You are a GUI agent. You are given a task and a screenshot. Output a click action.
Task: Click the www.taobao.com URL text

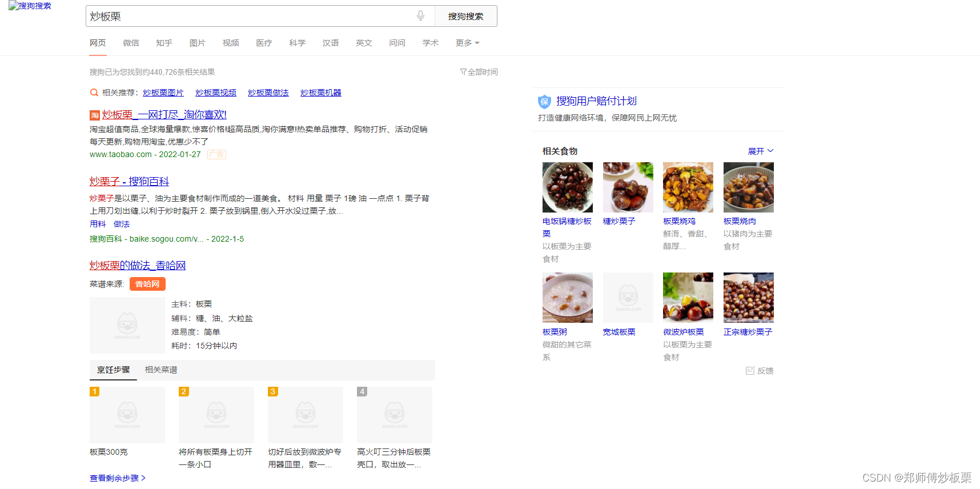click(121, 154)
